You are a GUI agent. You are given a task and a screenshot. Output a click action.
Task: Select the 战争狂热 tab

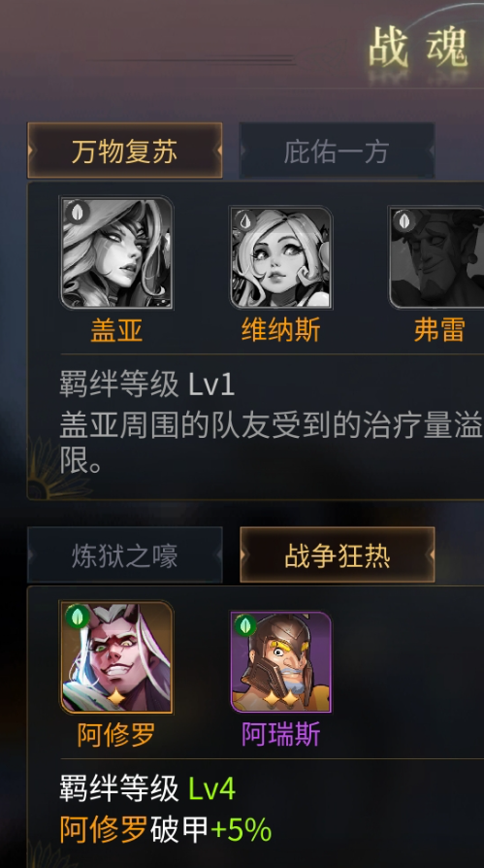coord(338,555)
